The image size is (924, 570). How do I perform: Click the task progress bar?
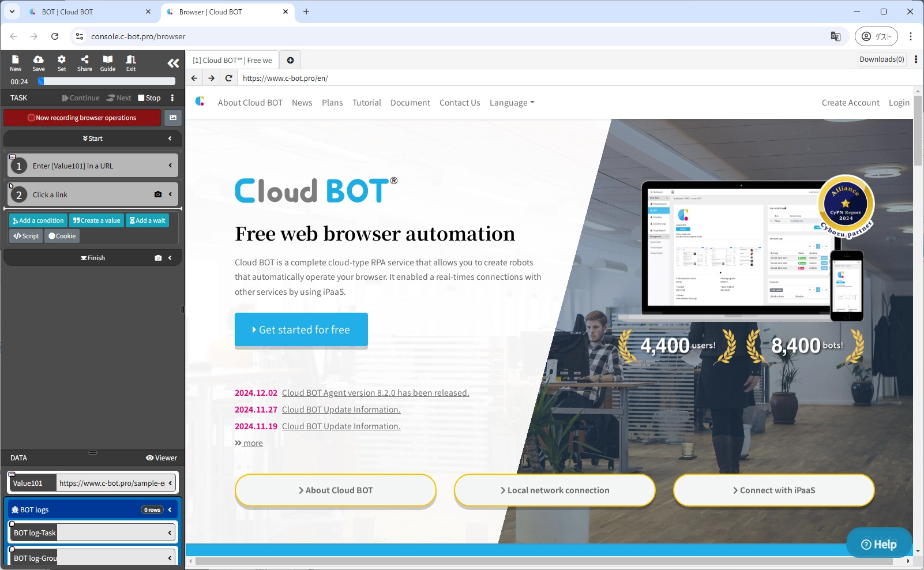tap(107, 81)
